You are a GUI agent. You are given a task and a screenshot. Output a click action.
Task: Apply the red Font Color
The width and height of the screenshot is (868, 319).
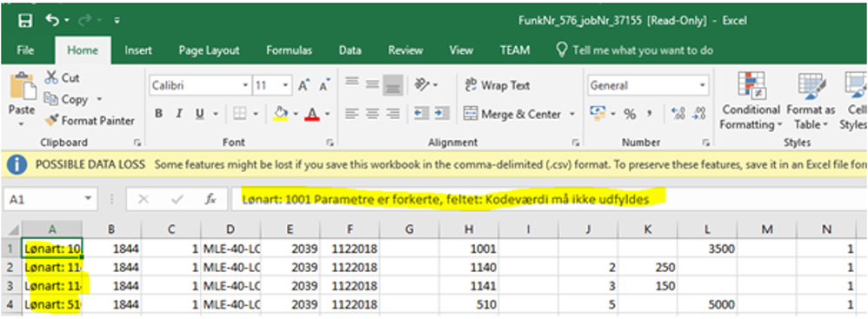(312, 114)
